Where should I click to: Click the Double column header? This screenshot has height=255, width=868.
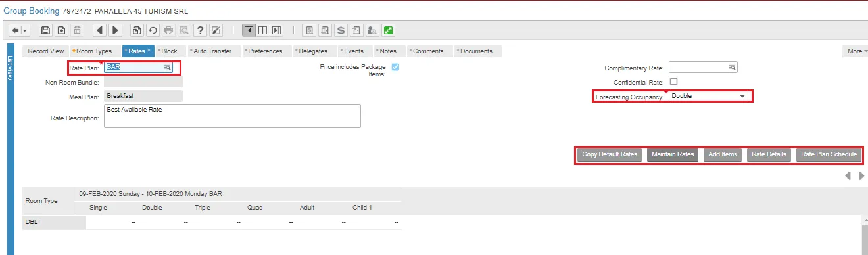pos(152,208)
